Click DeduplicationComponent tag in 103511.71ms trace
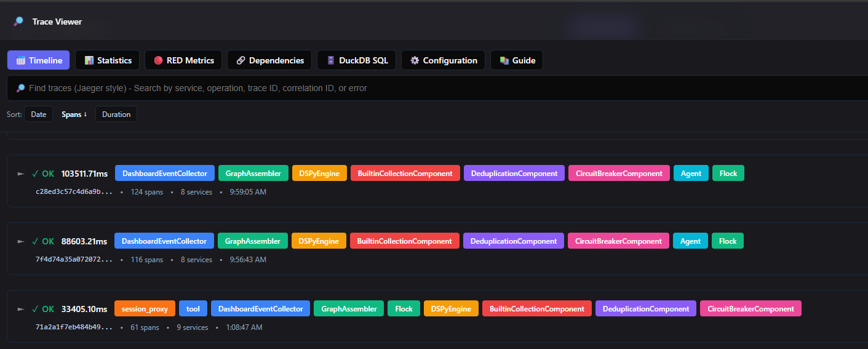Viewport: 868px width, 349px height. (x=514, y=174)
